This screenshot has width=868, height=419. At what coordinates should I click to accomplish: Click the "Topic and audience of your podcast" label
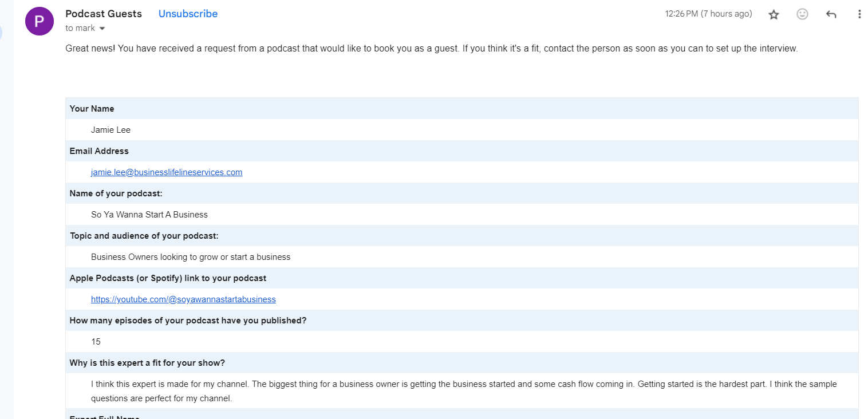(x=144, y=236)
